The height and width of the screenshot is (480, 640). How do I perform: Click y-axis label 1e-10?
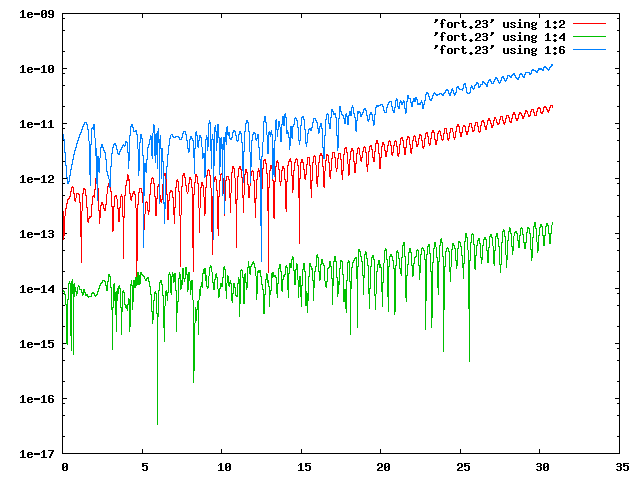tap(37, 69)
